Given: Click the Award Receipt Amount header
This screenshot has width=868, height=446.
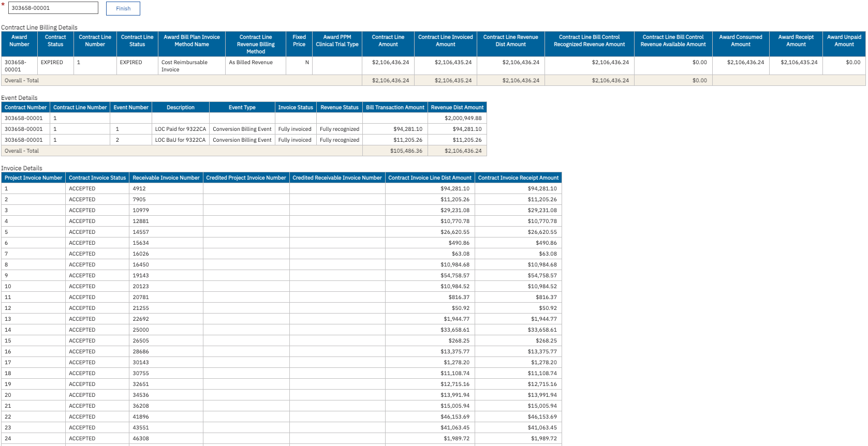Looking at the screenshot, I should (796, 44).
